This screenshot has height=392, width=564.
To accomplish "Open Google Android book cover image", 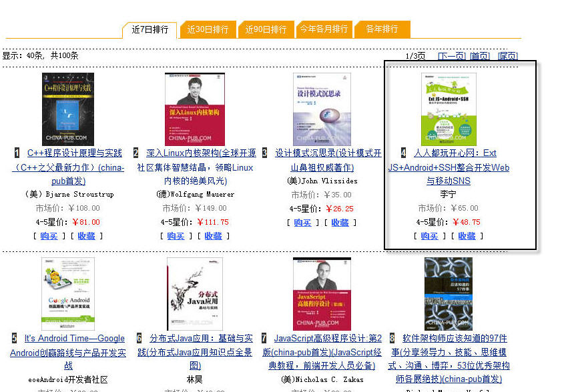I will coord(68,294).
